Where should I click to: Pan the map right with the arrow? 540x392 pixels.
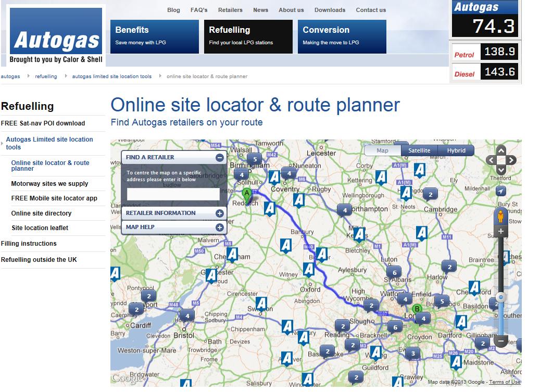coord(511,160)
